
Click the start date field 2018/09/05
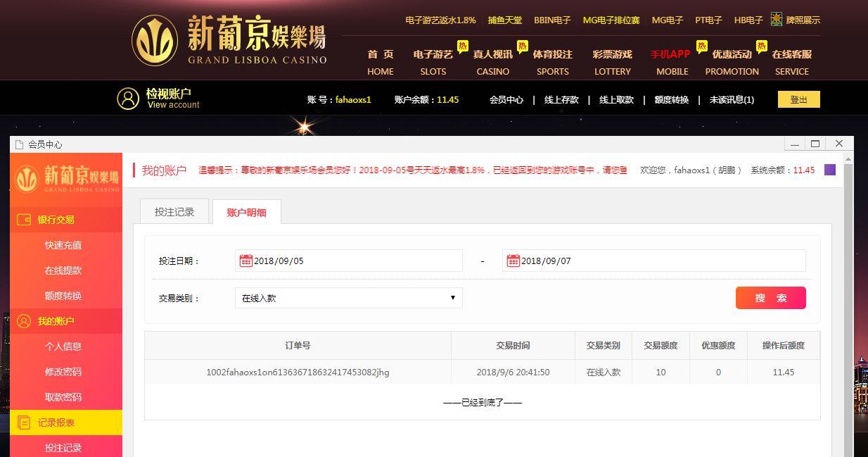349,261
